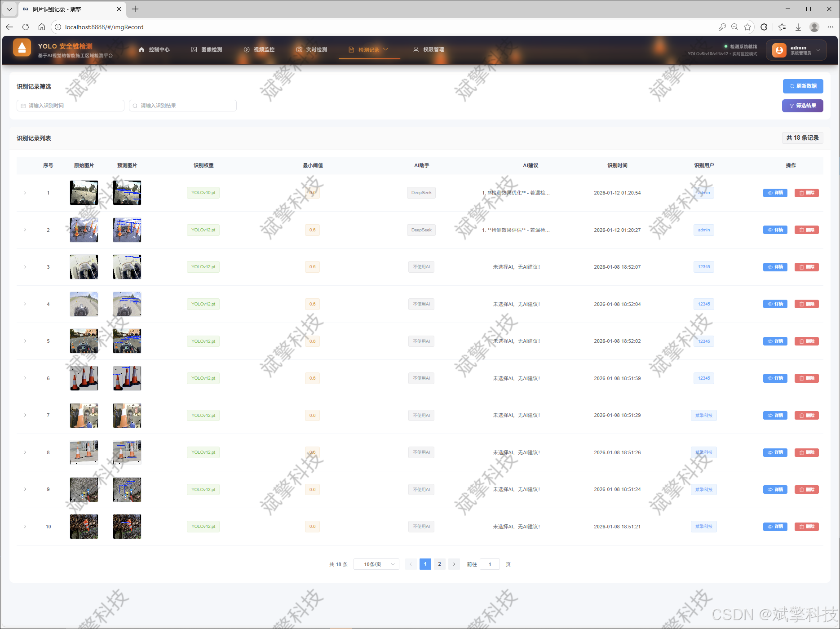
Task: Go to pagination page 2
Action: [440, 564]
